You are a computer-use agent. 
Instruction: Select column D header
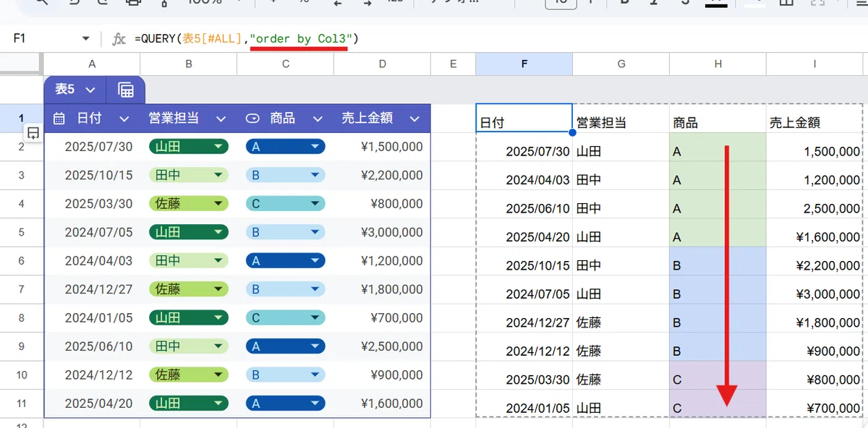point(383,64)
